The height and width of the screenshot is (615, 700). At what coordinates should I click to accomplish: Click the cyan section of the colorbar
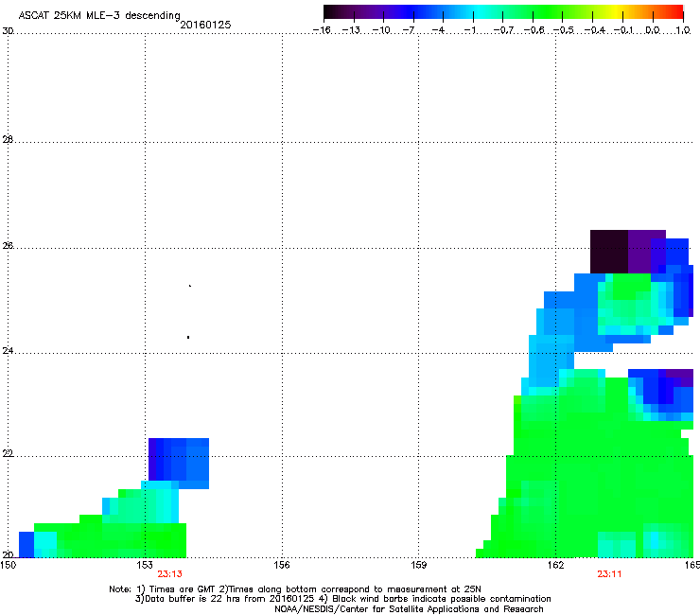pyautogui.click(x=478, y=12)
